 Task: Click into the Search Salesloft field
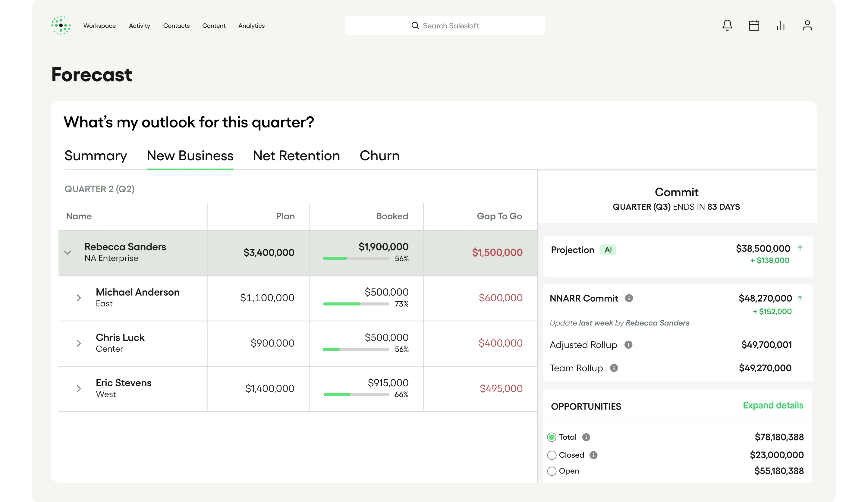(x=444, y=26)
